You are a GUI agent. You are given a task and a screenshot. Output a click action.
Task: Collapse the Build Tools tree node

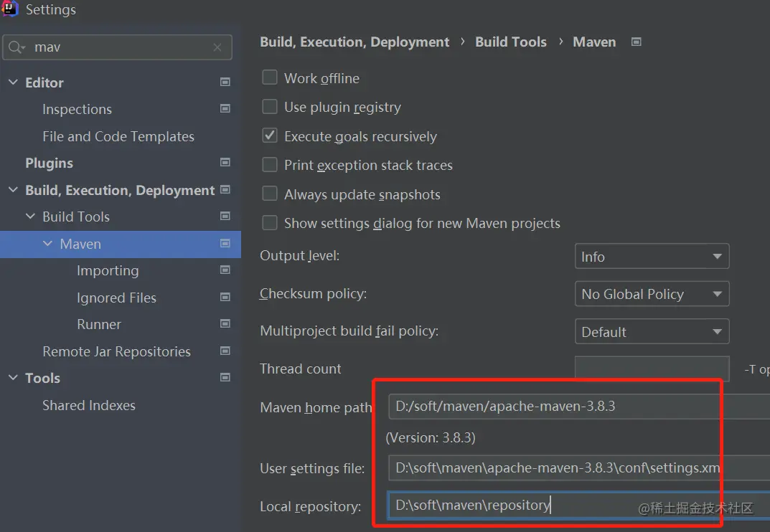point(30,217)
